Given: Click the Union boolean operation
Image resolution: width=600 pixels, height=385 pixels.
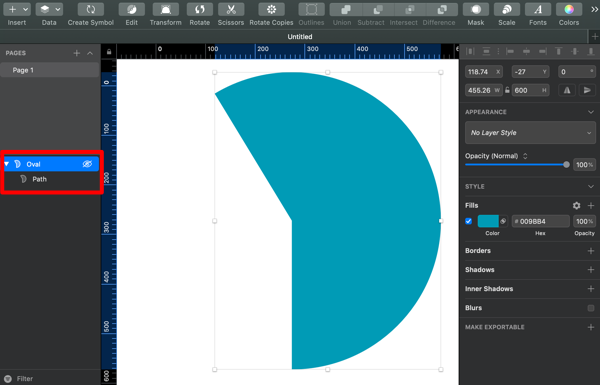Looking at the screenshot, I should coord(346,9).
